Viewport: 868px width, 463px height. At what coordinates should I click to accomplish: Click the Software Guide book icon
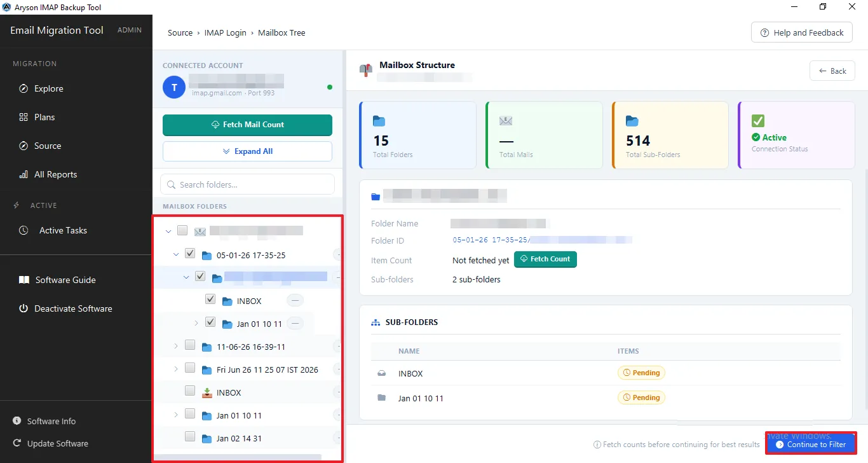tap(24, 280)
